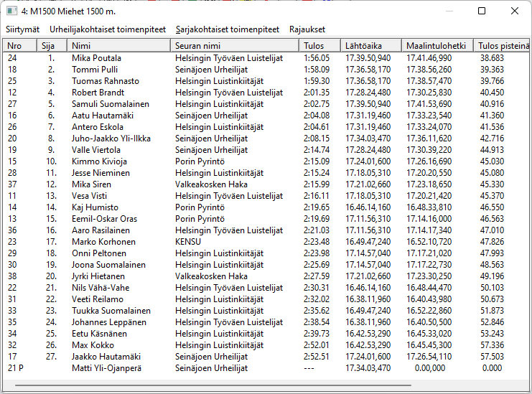Viewport: 532px width, 394px height.
Task: Open Sarjakohtaiset toimenpiteet menu
Action: pos(228,29)
